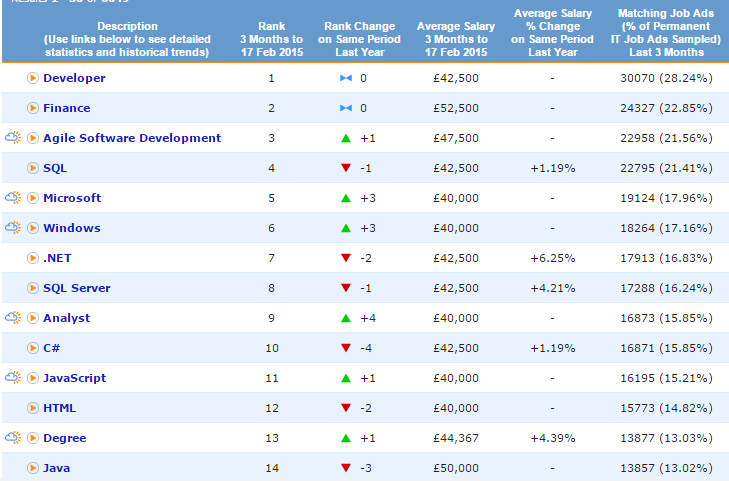Click the cloud icon beside Analyst
Screen dimensions: 729x481
tap(12, 318)
